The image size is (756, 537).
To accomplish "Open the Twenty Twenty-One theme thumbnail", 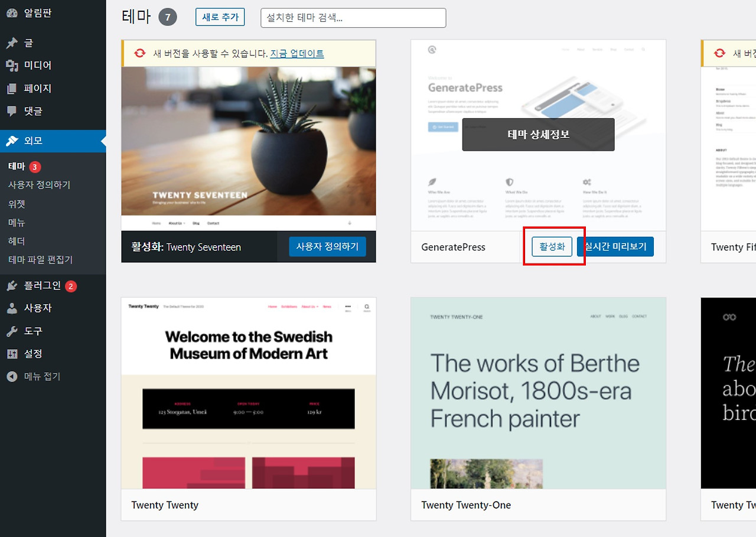I will tap(538, 393).
